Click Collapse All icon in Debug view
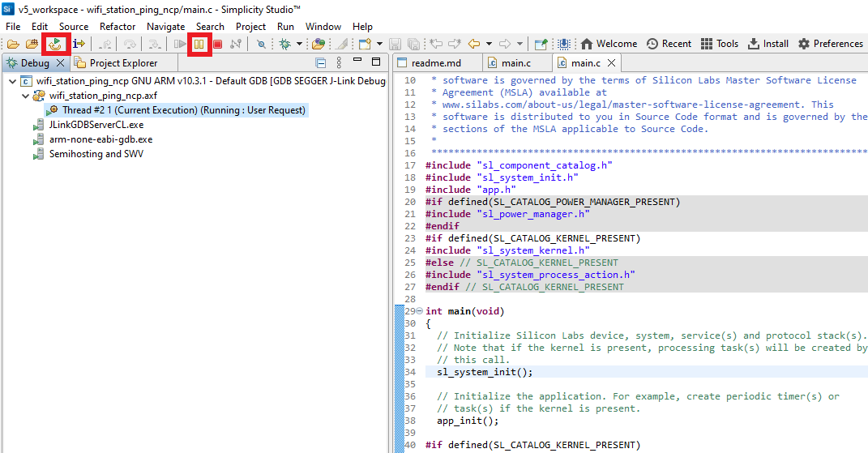 coord(321,63)
